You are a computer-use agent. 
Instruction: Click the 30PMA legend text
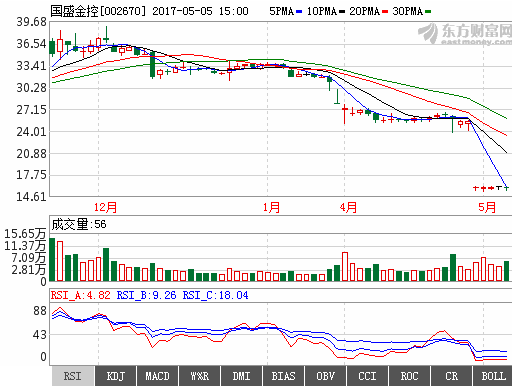pos(408,11)
